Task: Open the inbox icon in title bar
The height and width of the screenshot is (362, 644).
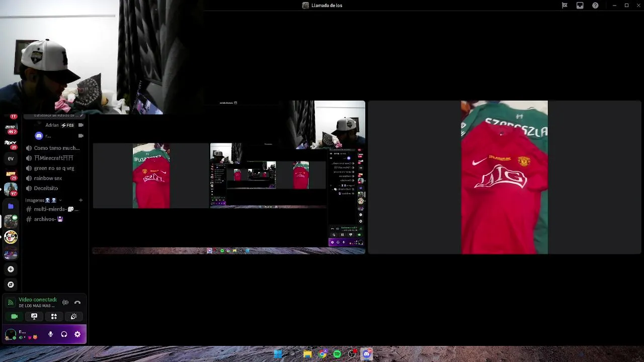Action: (580, 6)
